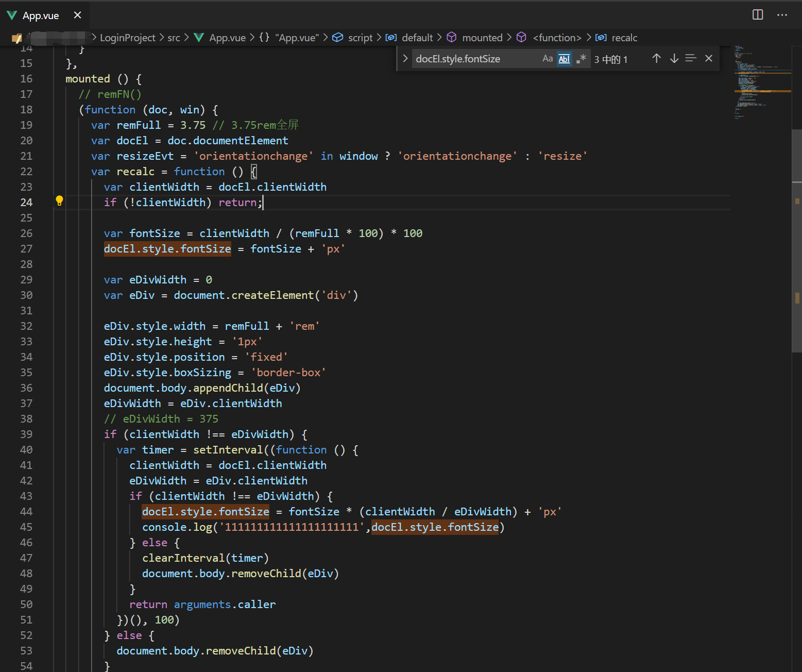Open "App.vue" object breadcrumb

pos(289,38)
